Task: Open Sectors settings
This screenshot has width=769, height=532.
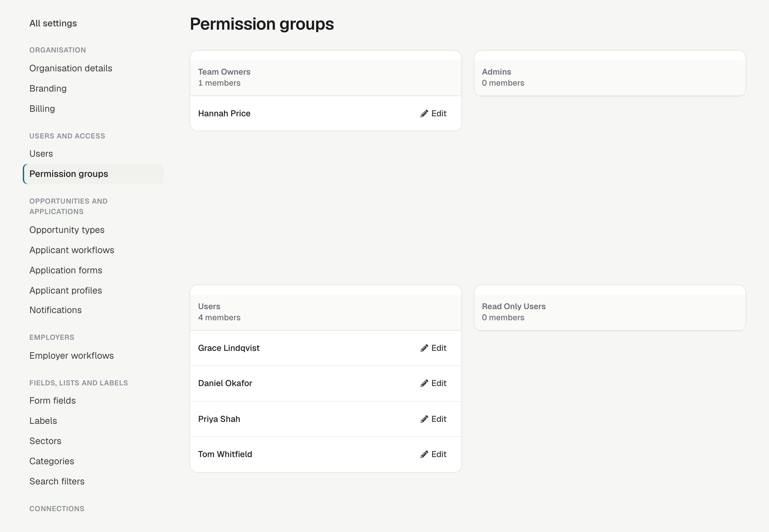Action: point(45,441)
